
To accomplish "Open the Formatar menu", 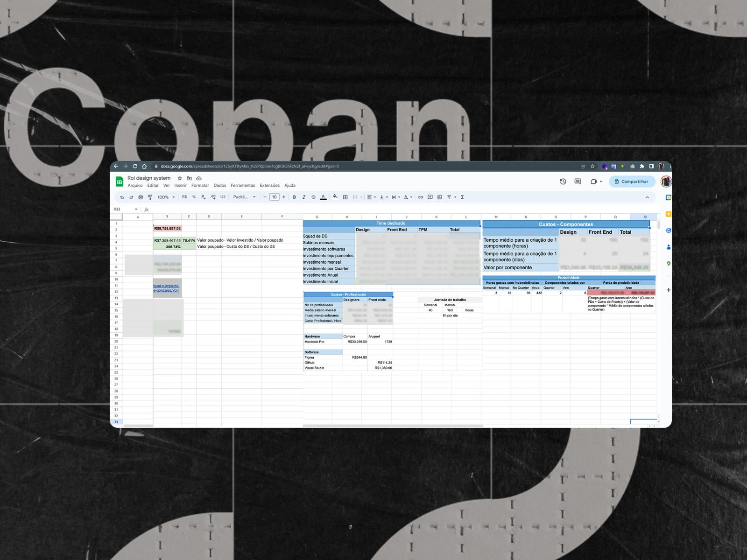I will pos(200,186).
